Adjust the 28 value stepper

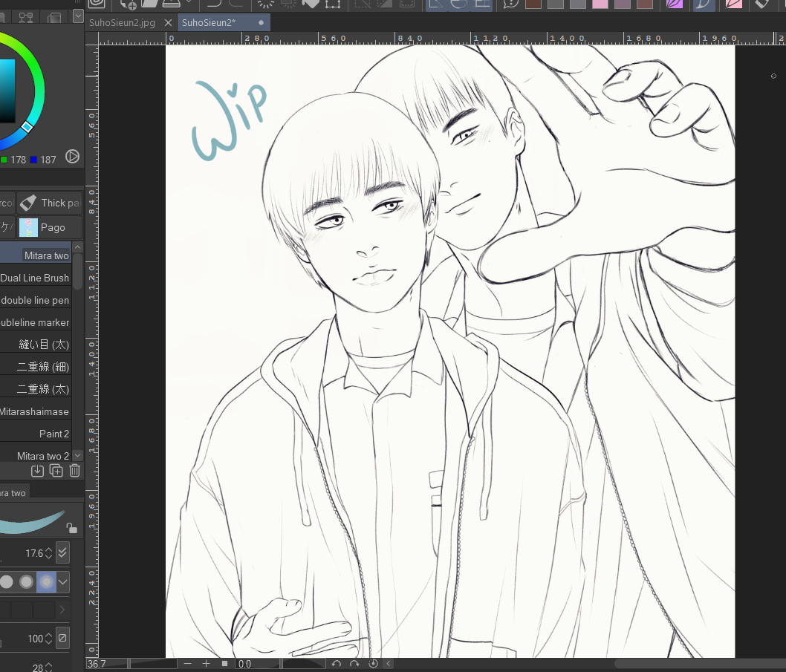tap(48, 667)
